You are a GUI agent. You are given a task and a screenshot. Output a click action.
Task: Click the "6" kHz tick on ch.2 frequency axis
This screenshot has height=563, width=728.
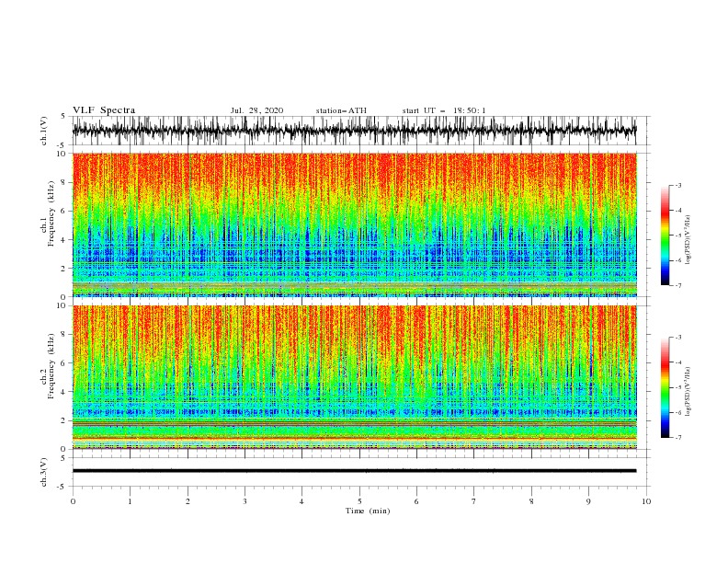63,363
